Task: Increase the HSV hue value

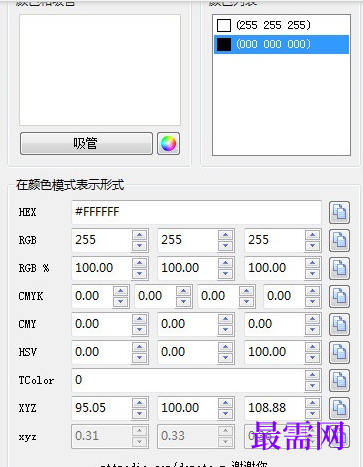Action: [x=139, y=347]
